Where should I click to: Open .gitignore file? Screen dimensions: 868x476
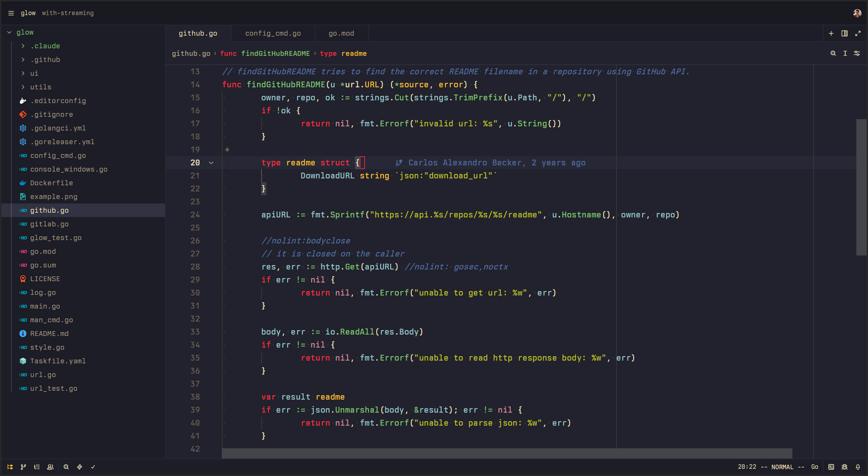click(x=84, y=114)
